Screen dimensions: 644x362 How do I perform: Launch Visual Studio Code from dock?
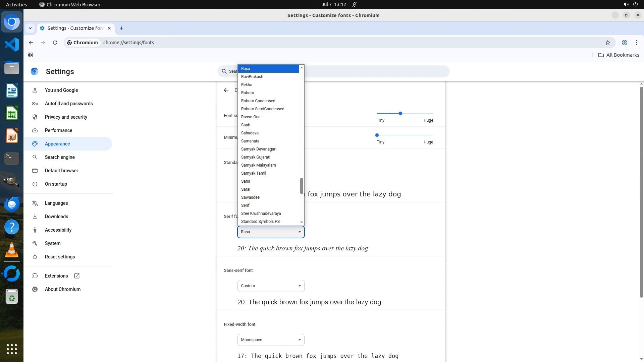point(12,45)
